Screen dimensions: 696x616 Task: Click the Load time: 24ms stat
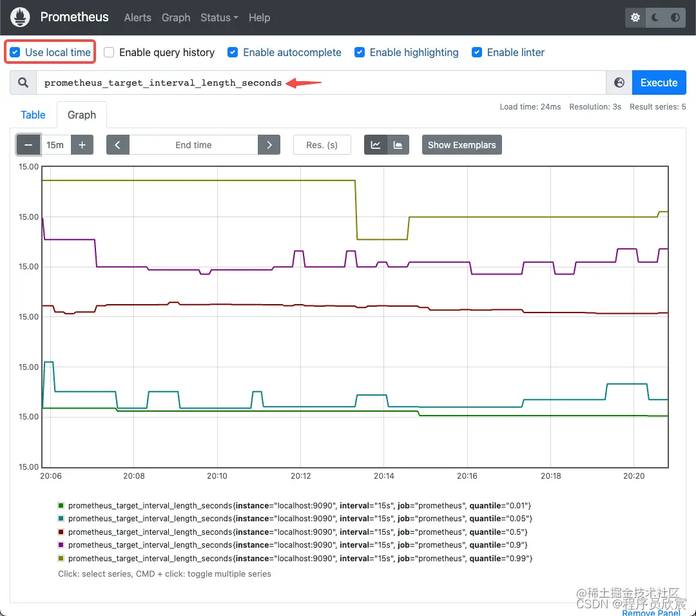point(530,106)
